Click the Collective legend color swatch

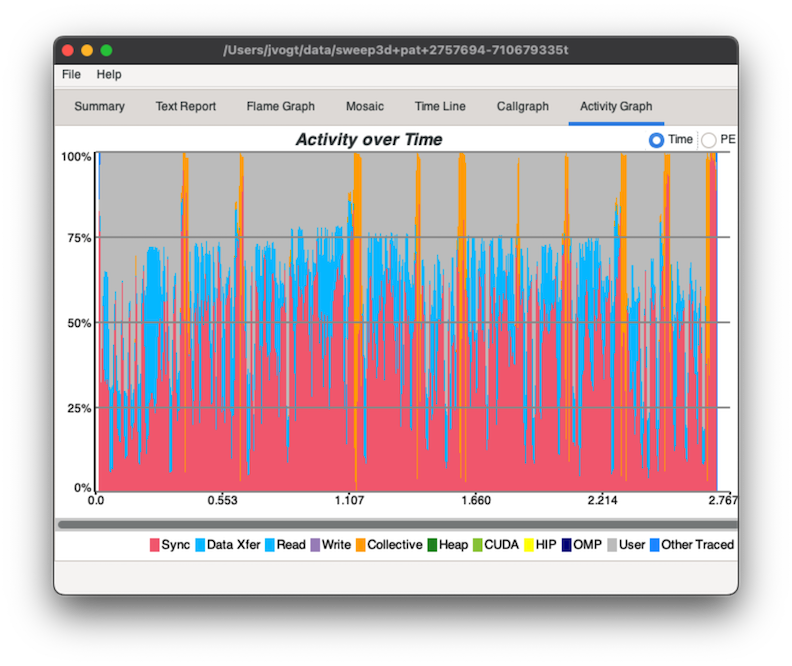tap(361, 545)
